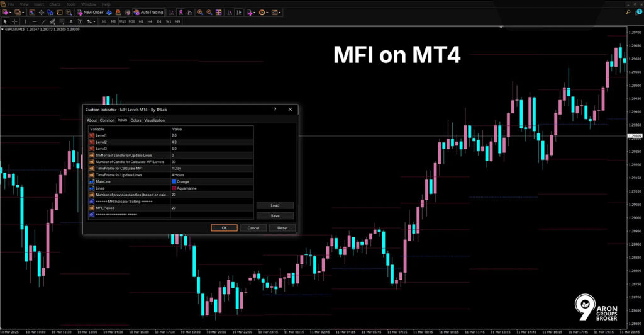Edit Number of Candle for Calculate MFI Levels value

pos(211,162)
